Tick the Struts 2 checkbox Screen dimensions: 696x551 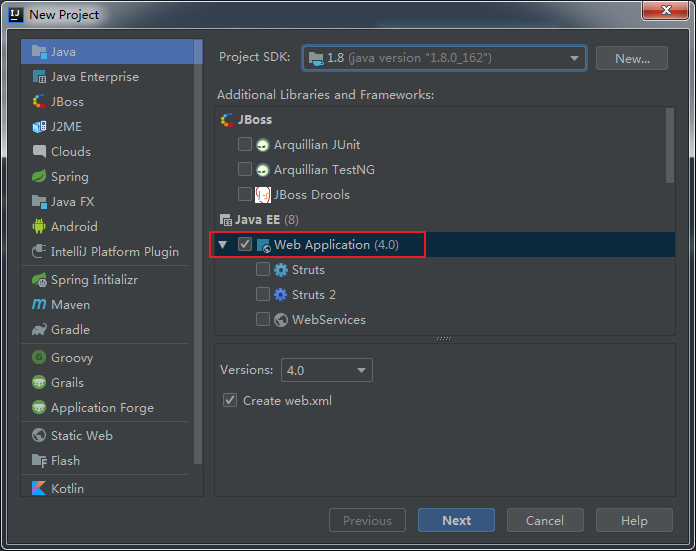[x=263, y=294]
